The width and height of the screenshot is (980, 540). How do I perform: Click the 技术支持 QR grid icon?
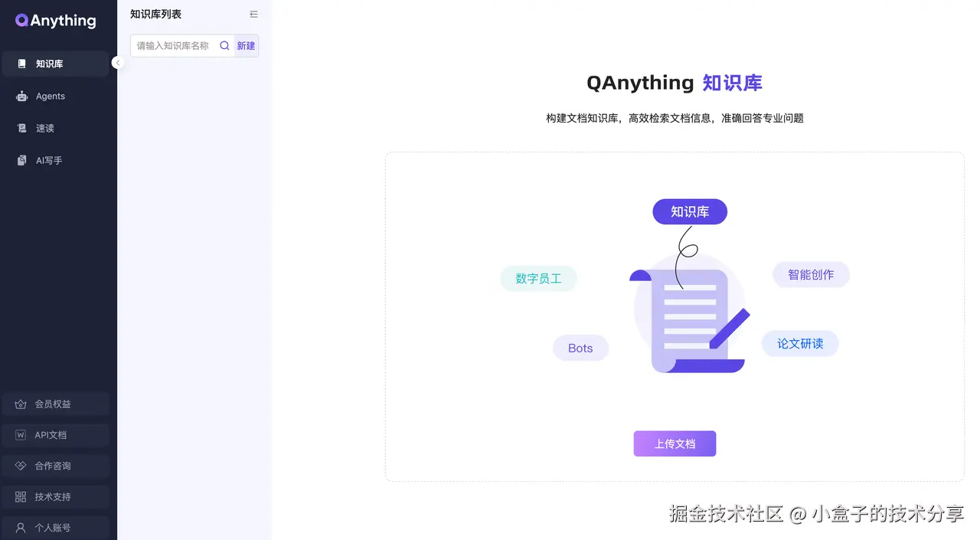[x=21, y=496]
